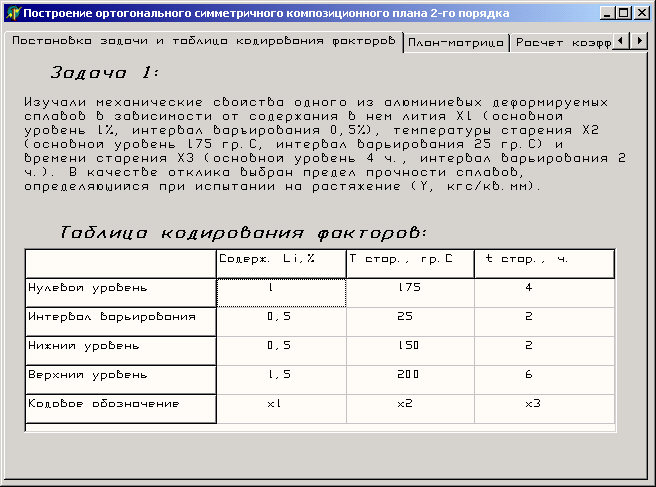Select the Li variation interval cell 0,5
656x487 pixels.
[x=281, y=322]
